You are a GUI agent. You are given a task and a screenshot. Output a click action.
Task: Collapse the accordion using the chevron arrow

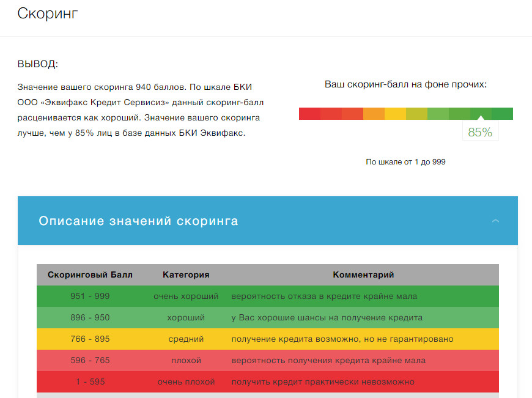pyautogui.click(x=495, y=221)
